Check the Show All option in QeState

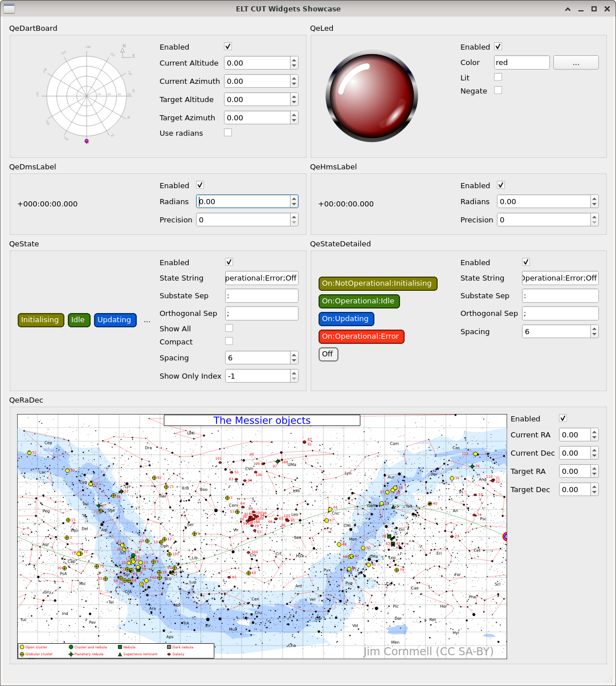coord(229,328)
